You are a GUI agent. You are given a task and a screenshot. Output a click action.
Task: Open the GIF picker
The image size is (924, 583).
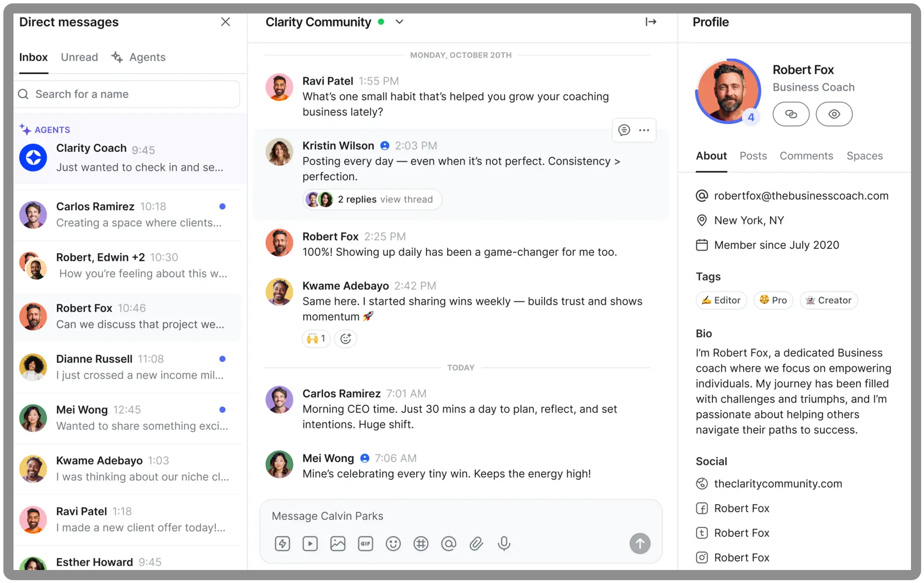366,544
